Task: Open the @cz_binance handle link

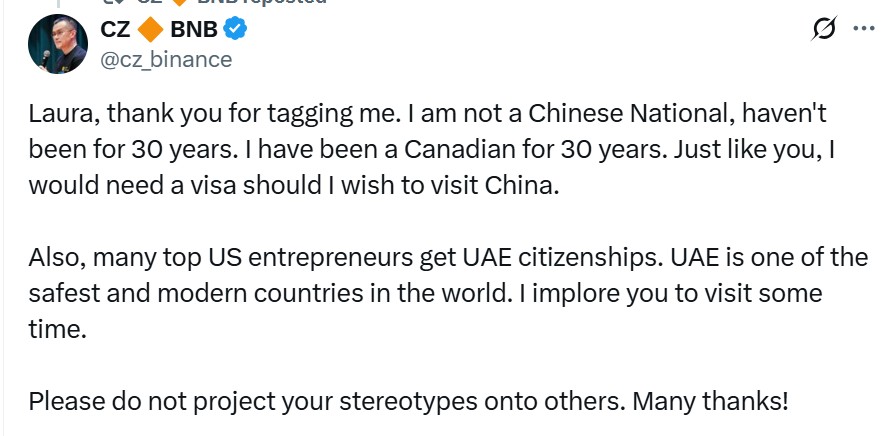Action: pos(166,59)
